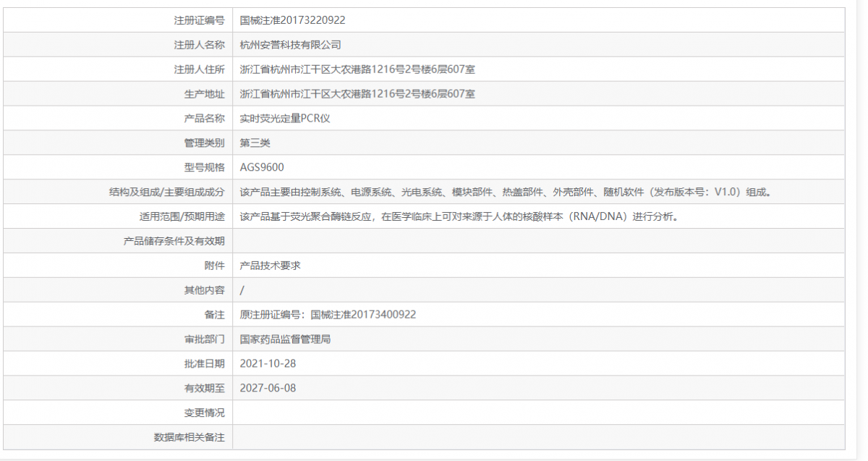
Task: Select the label 产品储存条件及有效期
Action: point(174,241)
